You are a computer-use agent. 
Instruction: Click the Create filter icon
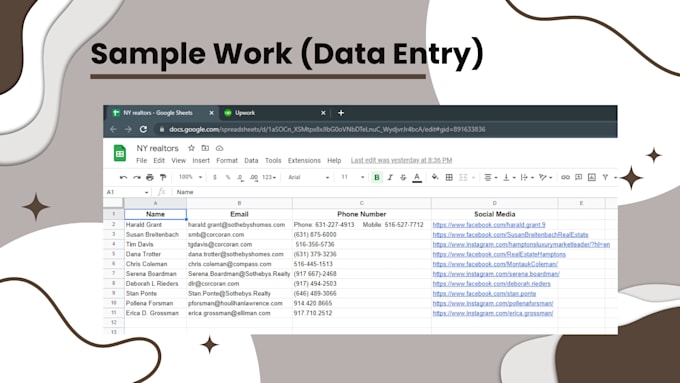tap(605, 177)
